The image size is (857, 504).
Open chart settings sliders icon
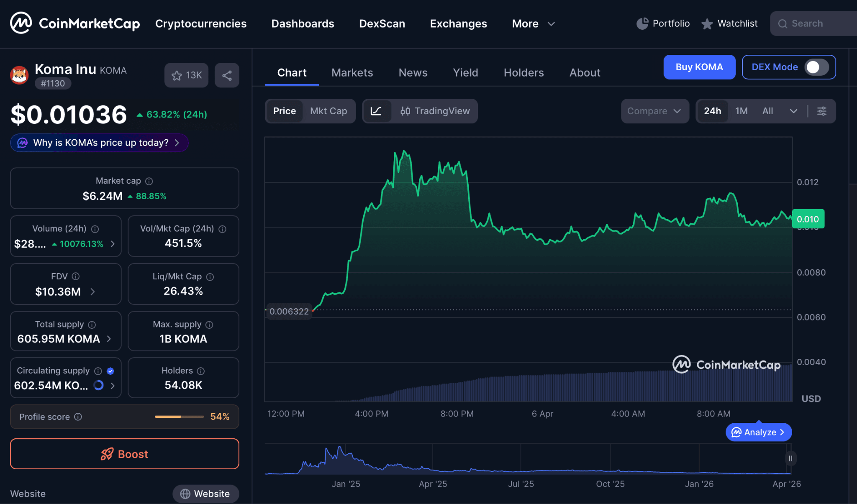[x=821, y=111]
